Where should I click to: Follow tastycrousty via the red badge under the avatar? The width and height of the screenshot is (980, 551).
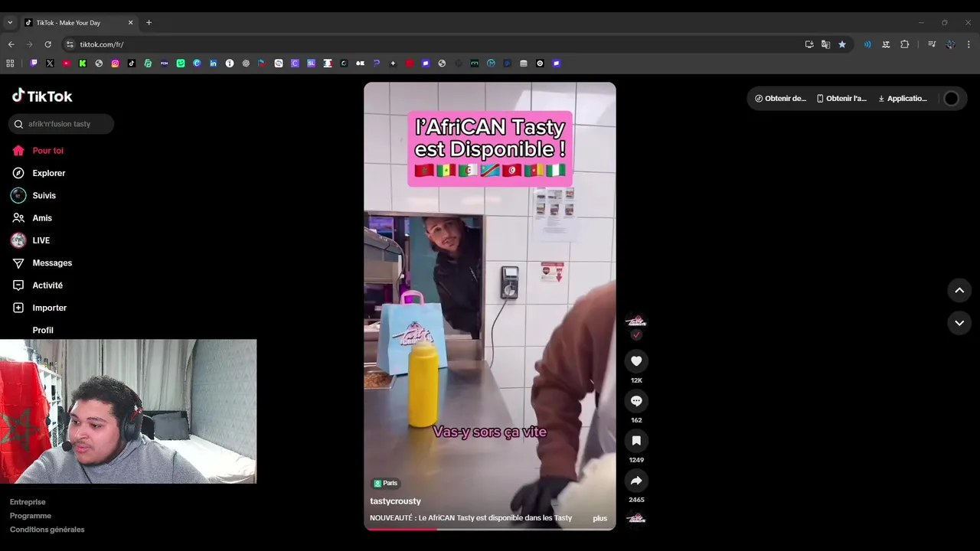click(x=636, y=335)
